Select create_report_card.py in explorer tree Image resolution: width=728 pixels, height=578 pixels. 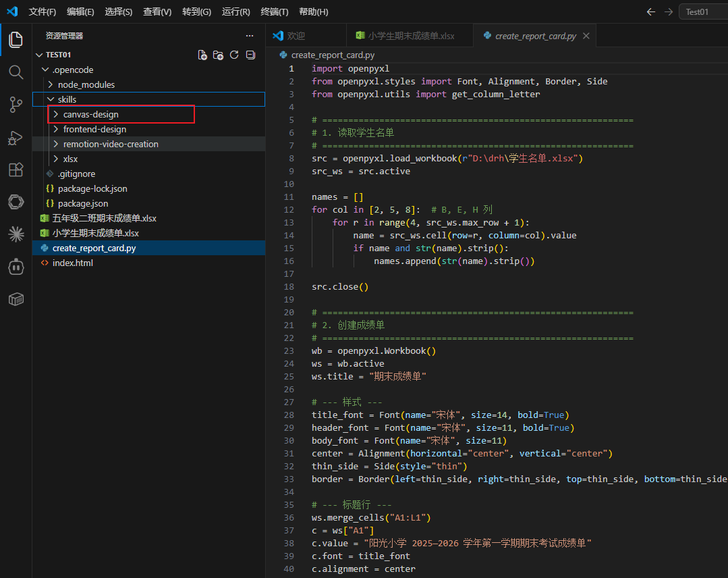(x=148, y=248)
